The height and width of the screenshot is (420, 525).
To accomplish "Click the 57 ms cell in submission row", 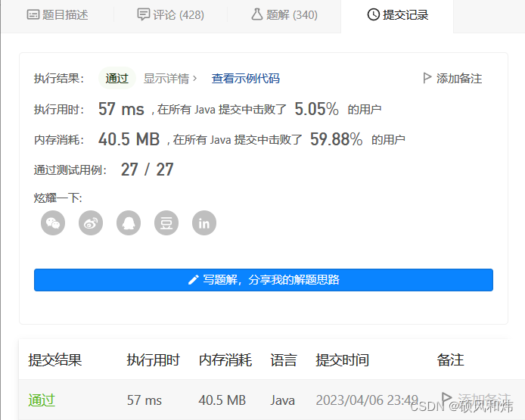I will [x=144, y=400].
